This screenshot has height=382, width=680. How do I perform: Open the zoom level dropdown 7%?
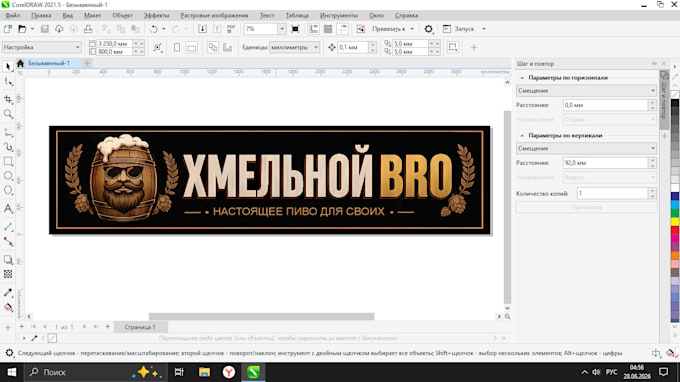pos(282,29)
